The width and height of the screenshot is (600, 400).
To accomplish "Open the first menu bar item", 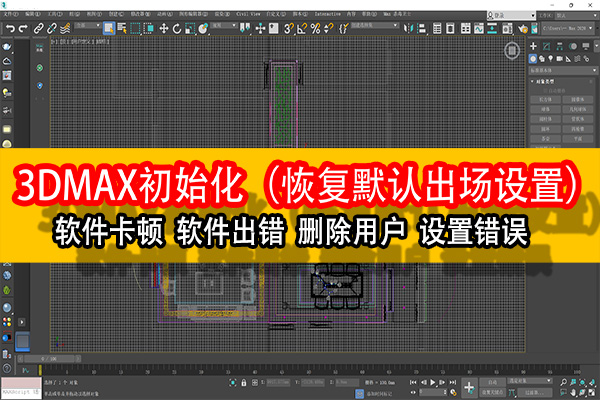I will pos(11,14).
